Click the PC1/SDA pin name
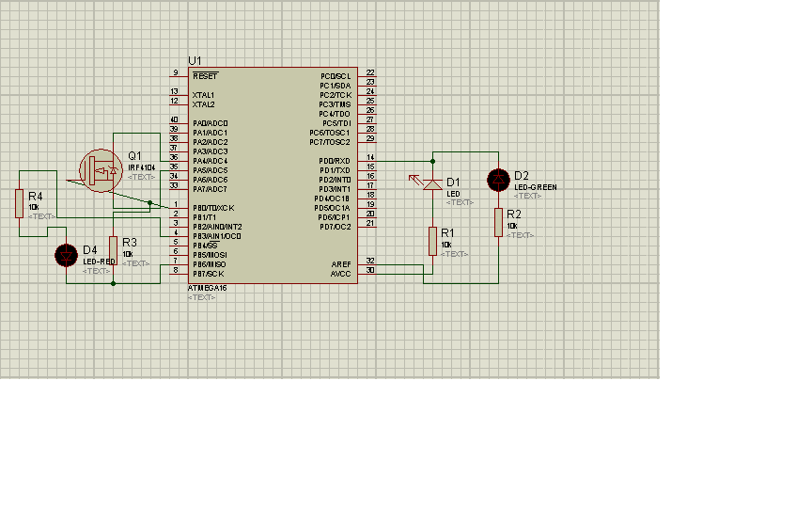Viewport: 812px width, 508px height. tap(336, 86)
